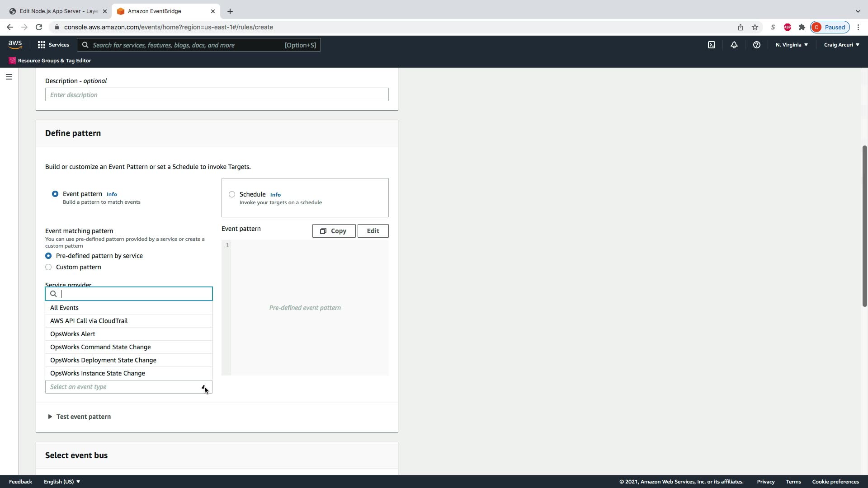Open the notifications bell icon

(x=734, y=45)
